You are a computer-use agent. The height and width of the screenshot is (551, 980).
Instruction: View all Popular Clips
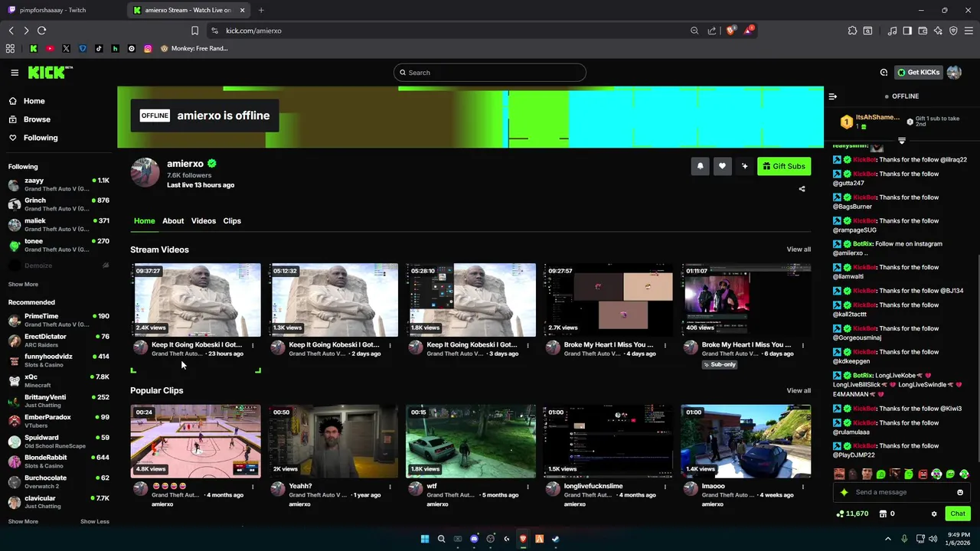point(799,391)
